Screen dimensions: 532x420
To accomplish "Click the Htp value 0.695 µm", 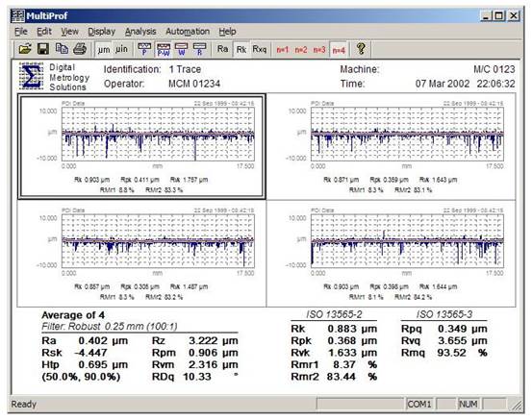I will (103, 365).
